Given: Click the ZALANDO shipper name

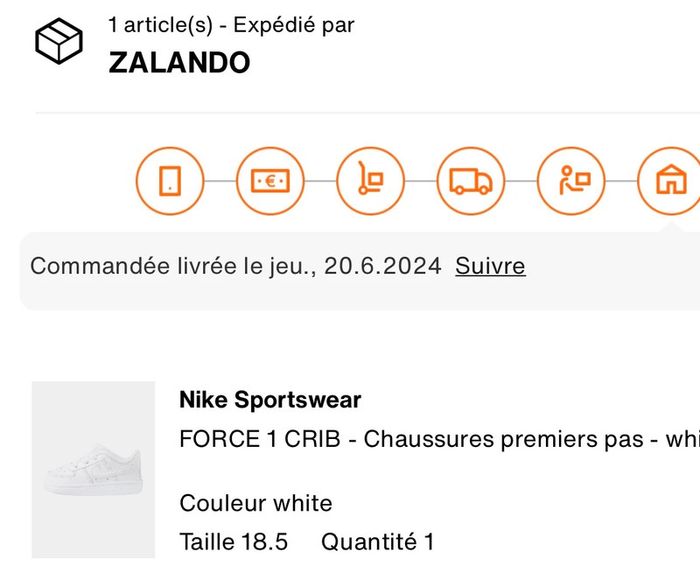Looking at the screenshot, I should (x=179, y=62).
